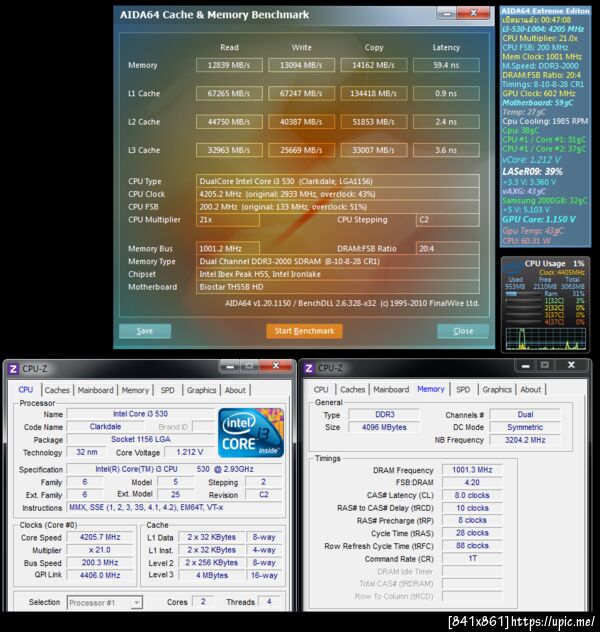The width and height of the screenshot is (600, 632).
Task: Click the GPU Core 1.150 V sidebar line
Action: (539, 220)
